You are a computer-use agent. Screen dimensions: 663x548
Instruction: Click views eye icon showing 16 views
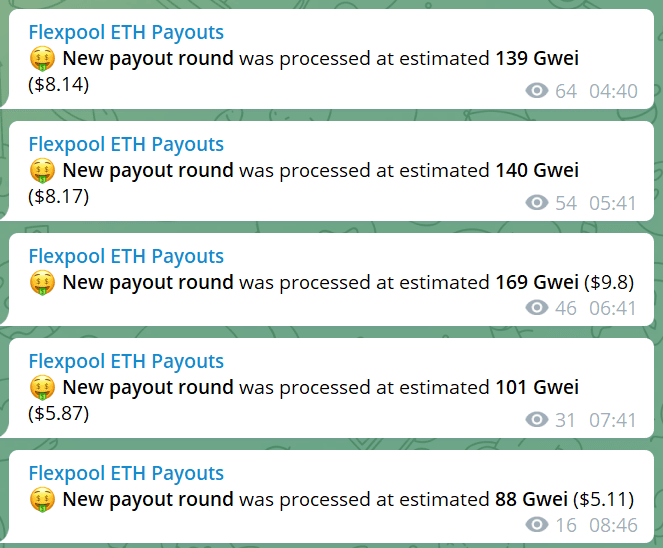[537, 524]
